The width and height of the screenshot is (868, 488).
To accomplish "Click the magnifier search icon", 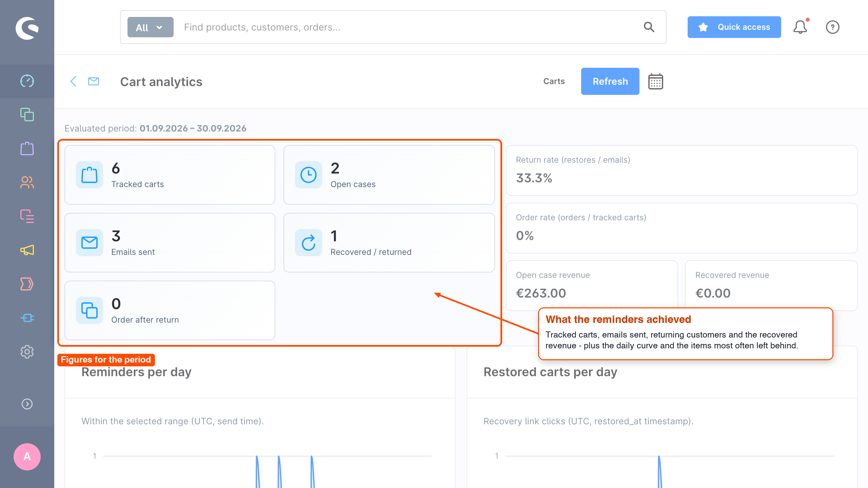I will tap(649, 27).
